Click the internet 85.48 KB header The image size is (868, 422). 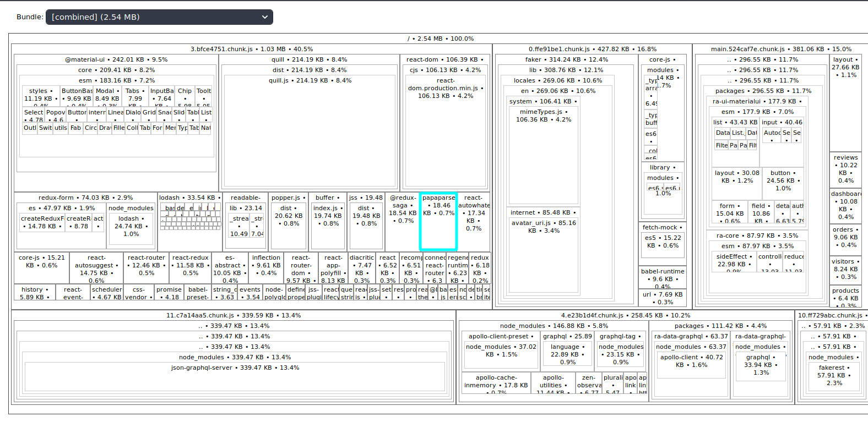tap(542, 212)
